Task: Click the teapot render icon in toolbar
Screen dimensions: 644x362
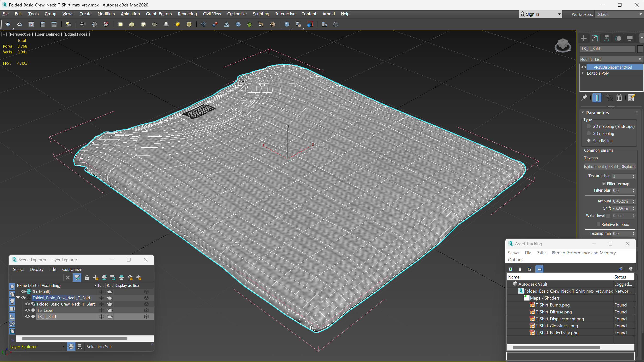Action: coord(8,24)
